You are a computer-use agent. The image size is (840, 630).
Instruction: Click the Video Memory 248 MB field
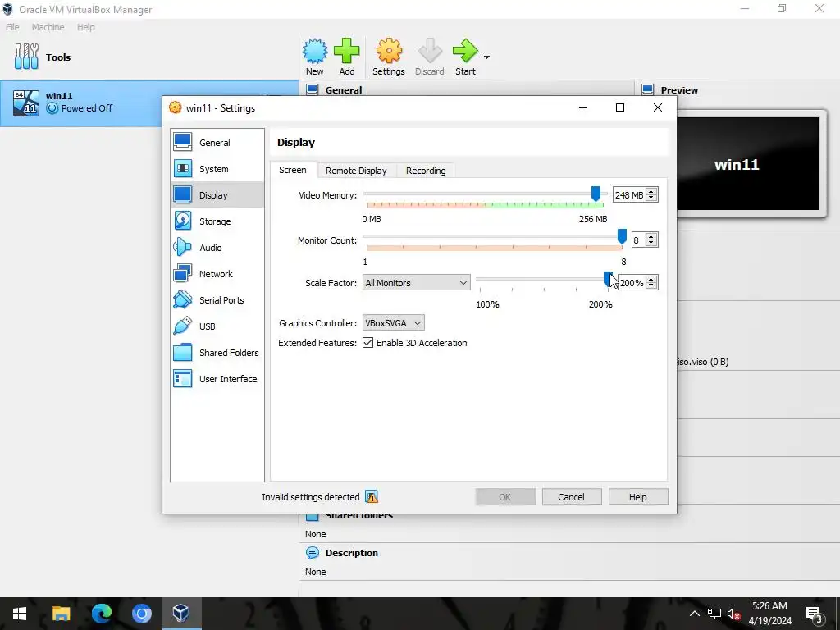coord(629,195)
